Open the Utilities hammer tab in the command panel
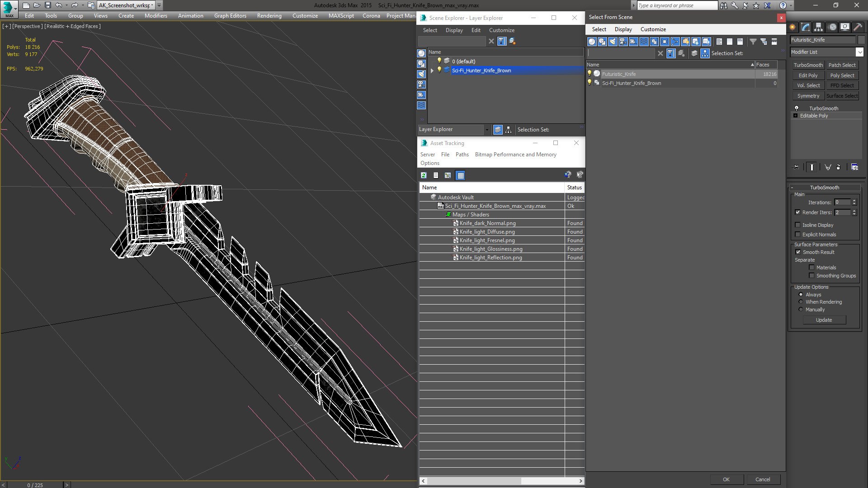868x488 pixels. (858, 27)
